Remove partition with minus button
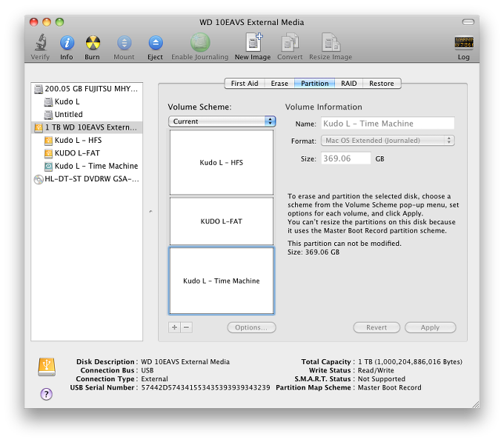The width and height of the screenshot is (504, 442). tap(187, 327)
